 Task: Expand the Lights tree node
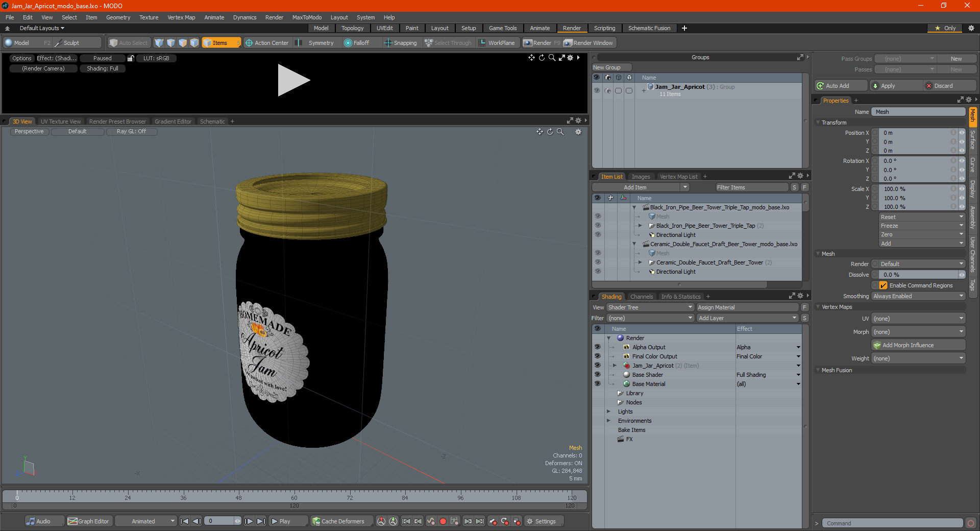pos(608,412)
